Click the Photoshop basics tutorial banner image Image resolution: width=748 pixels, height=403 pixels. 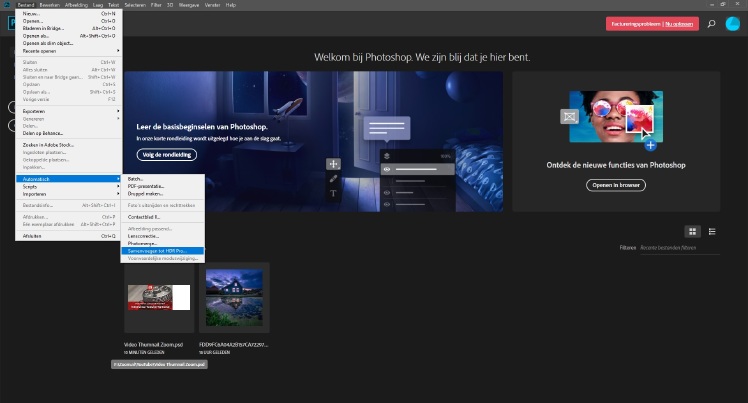(313, 142)
